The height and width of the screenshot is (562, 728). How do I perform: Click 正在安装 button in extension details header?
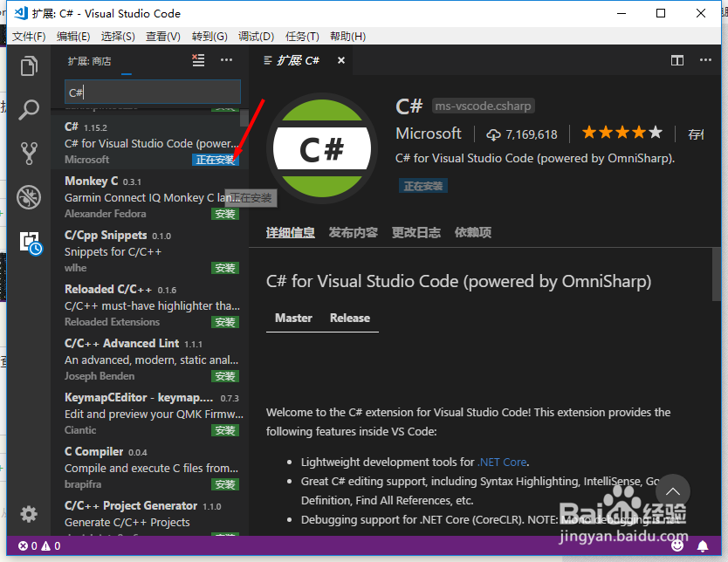click(x=423, y=186)
